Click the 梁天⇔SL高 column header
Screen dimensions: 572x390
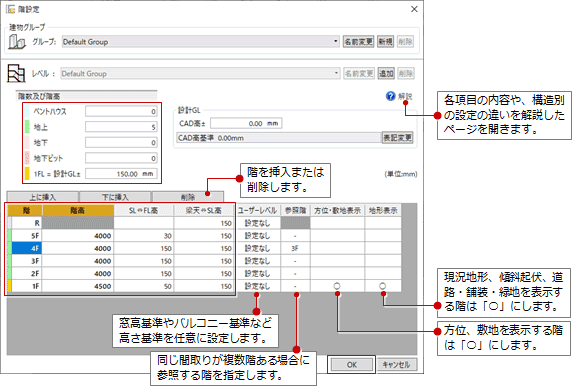(204, 211)
